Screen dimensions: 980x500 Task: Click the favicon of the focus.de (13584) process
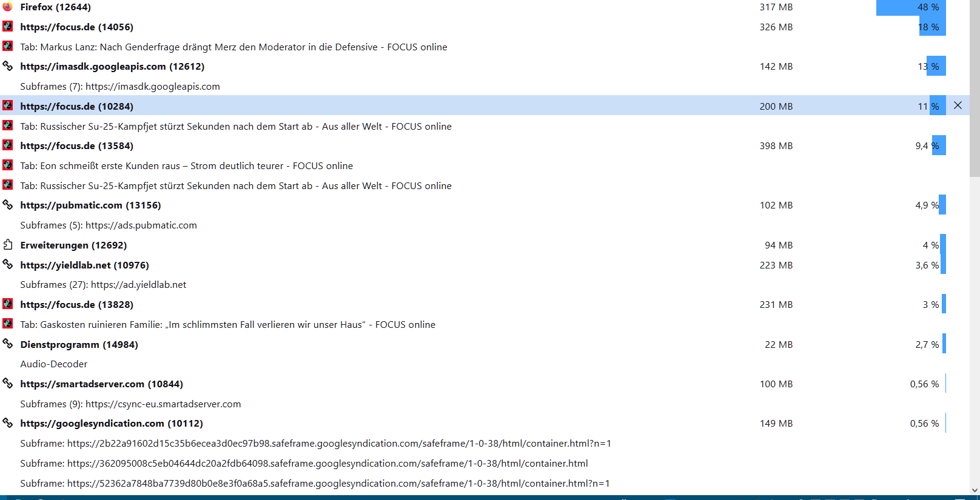[x=7, y=145]
